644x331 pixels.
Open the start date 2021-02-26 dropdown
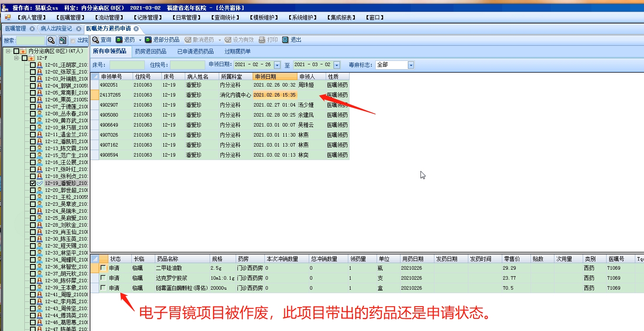tap(277, 65)
